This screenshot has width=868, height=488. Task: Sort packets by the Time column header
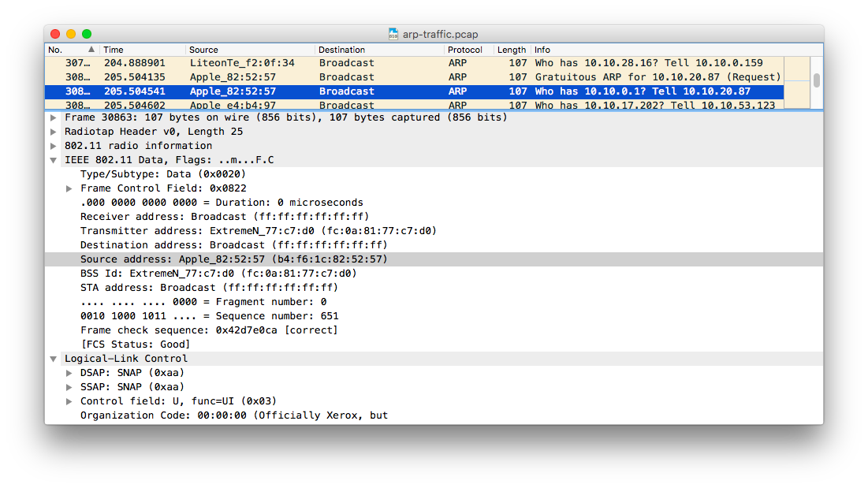(142, 50)
